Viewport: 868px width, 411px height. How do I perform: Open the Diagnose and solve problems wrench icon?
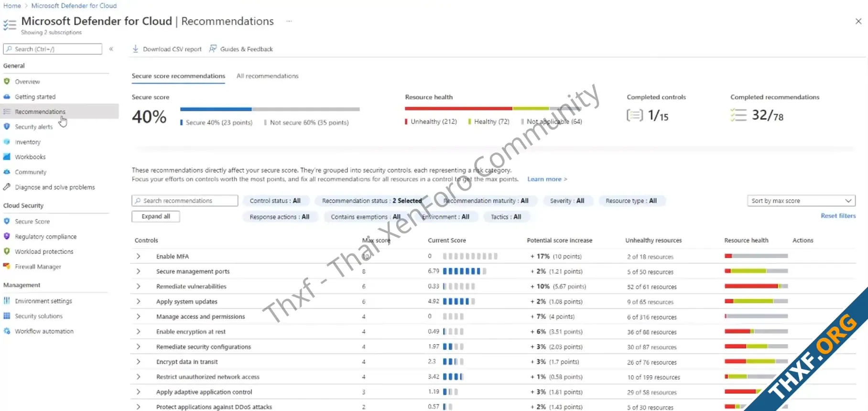[x=7, y=187]
